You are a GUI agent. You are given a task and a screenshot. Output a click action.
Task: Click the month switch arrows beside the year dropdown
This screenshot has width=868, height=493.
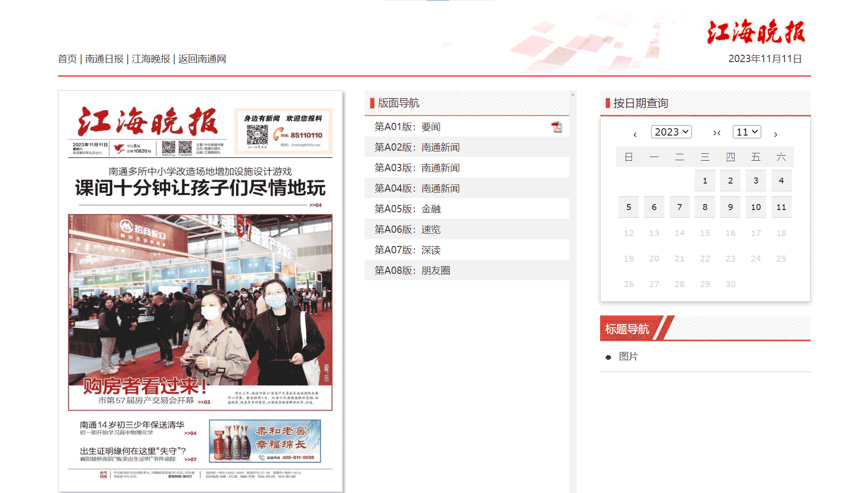tap(717, 133)
